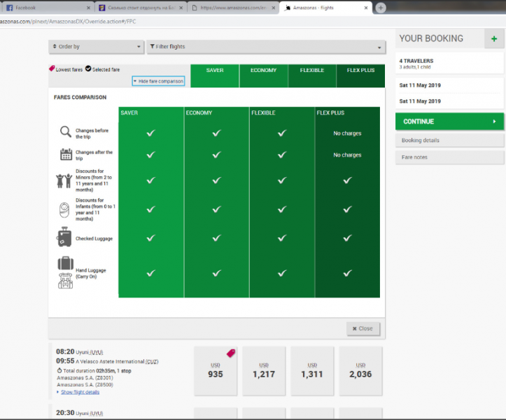This screenshot has height=420, width=506.
Task: Click the backpack icon under Hand Luggage
Action: pyautogui.click(x=66, y=281)
